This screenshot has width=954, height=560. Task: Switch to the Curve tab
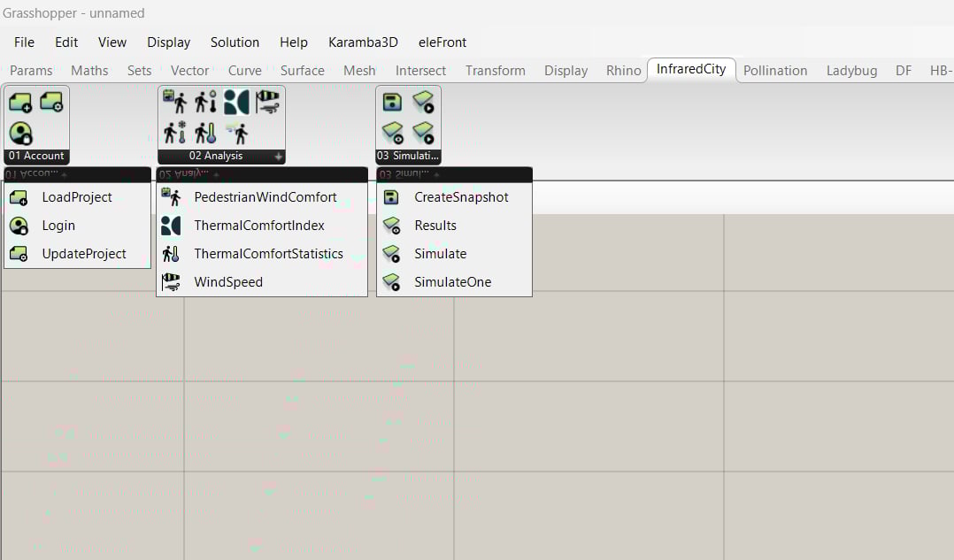(x=244, y=71)
